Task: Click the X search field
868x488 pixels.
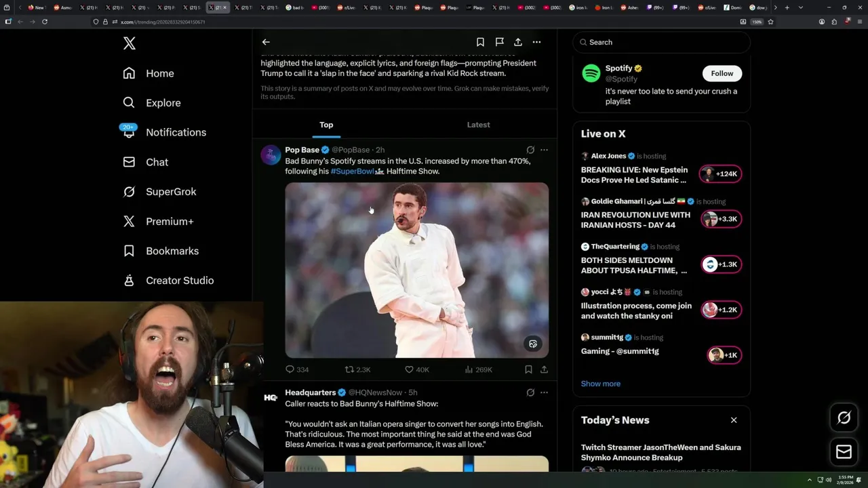Action: point(662,42)
